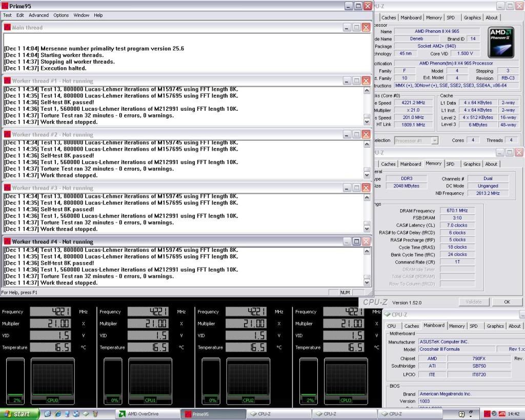Open the Test menu in Prime95

tap(7, 15)
